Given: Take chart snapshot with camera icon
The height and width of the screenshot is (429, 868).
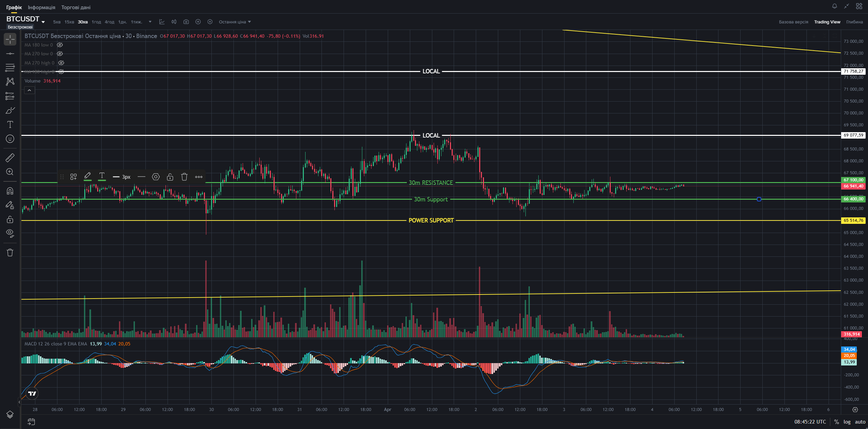Looking at the screenshot, I should pyautogui.click(x=186, y=22).
